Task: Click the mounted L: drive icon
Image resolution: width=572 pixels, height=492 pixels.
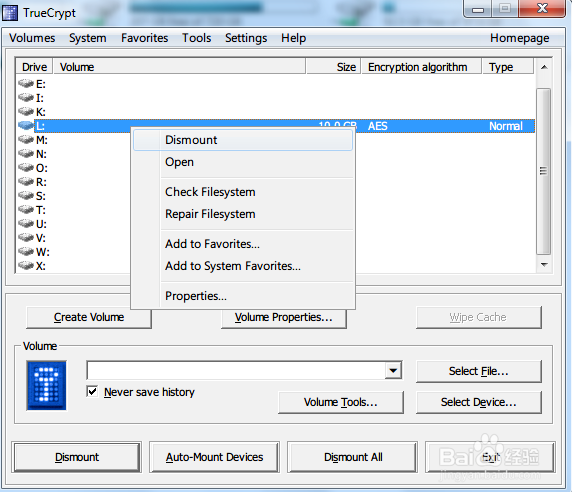Action: click(26, 125)
